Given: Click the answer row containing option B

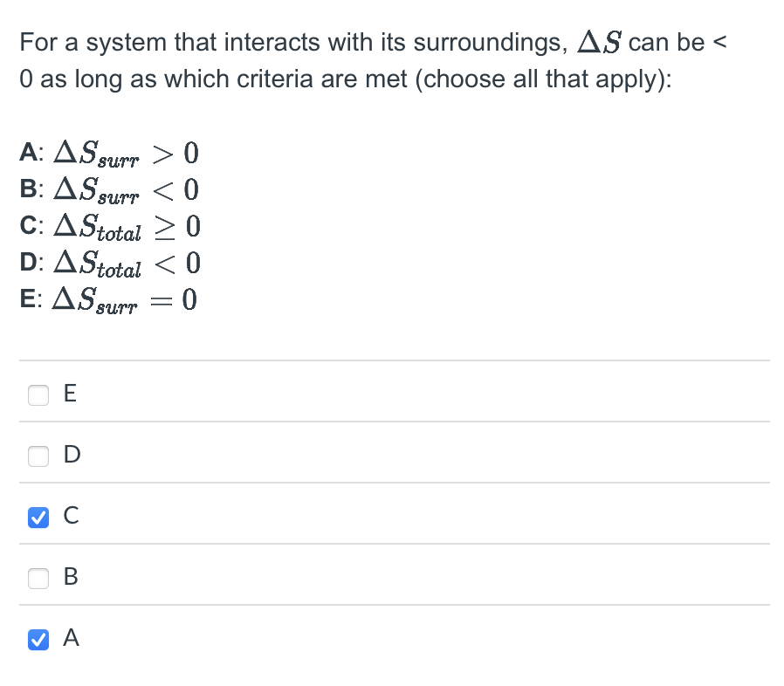Looking at the screenshot, I should click(393, 578).
